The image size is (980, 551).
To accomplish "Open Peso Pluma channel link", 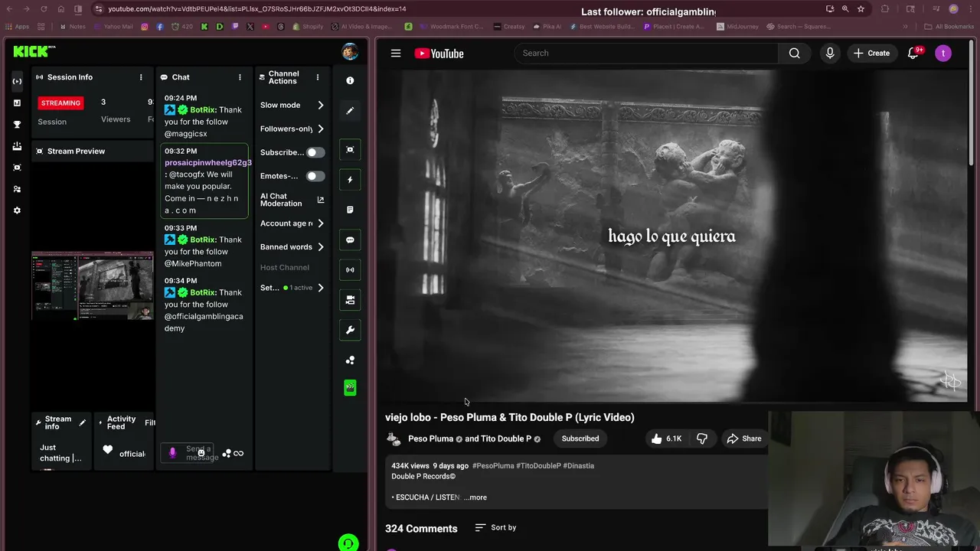I will (x=430, y=439).
